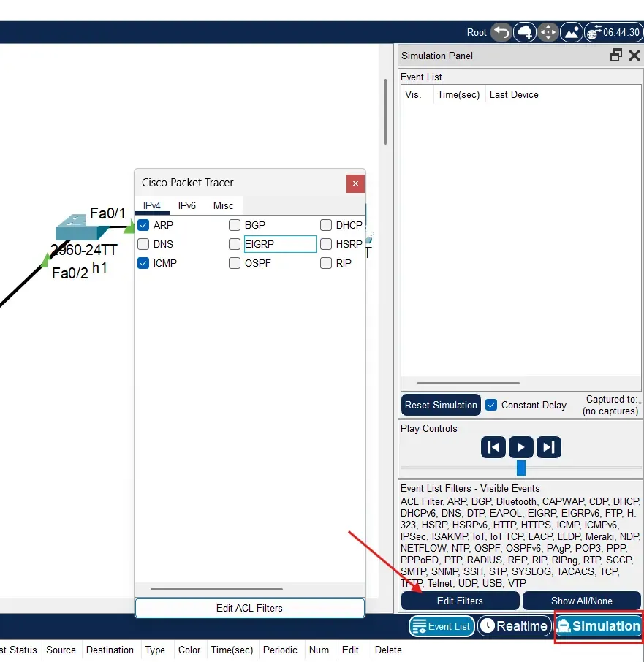Click the Environment time icon showing 06:44:30
This screenshot has height=662, width=644.
pyautogui.click(x=614, y=32)
